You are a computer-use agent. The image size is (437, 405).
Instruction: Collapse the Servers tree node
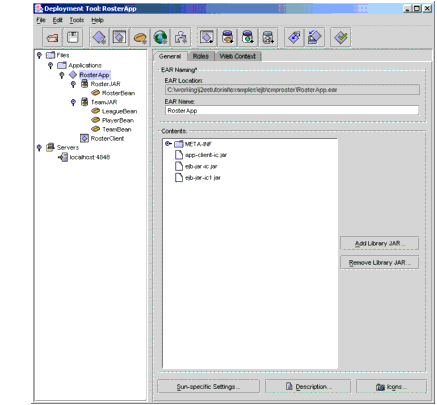[39, 147]
